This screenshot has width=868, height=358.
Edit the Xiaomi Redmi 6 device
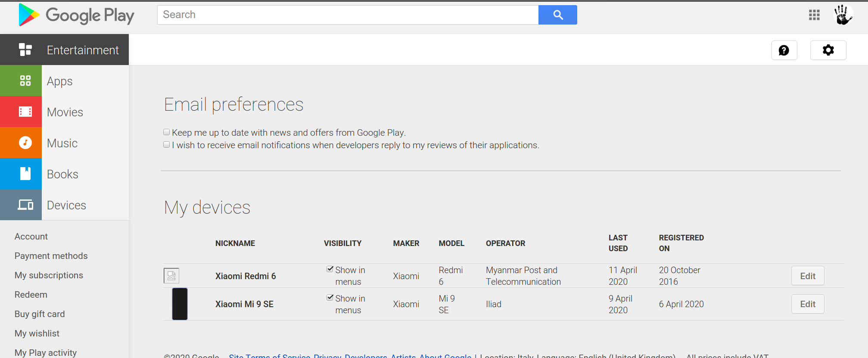click(808, 276)
